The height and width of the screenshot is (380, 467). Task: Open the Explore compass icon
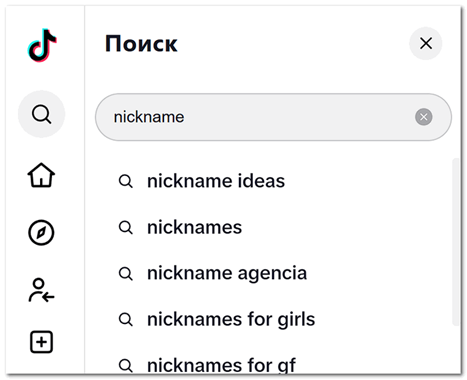click(41, 232)
